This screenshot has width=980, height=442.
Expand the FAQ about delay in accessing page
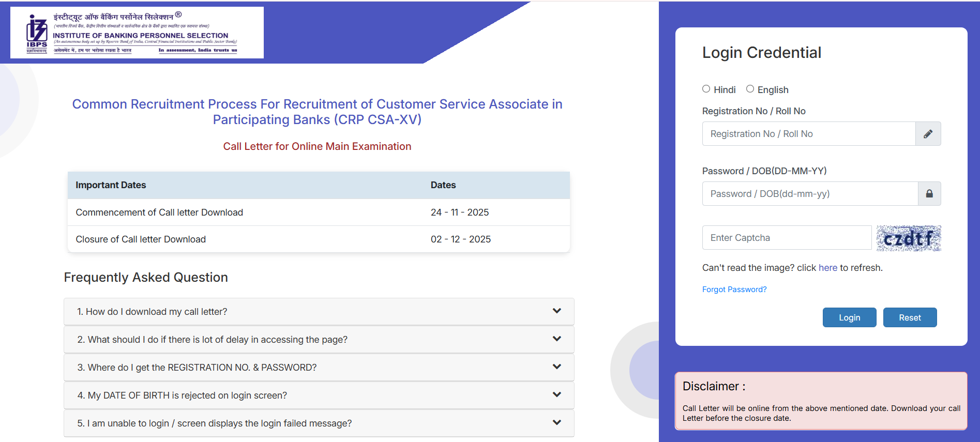coord(212,340)
